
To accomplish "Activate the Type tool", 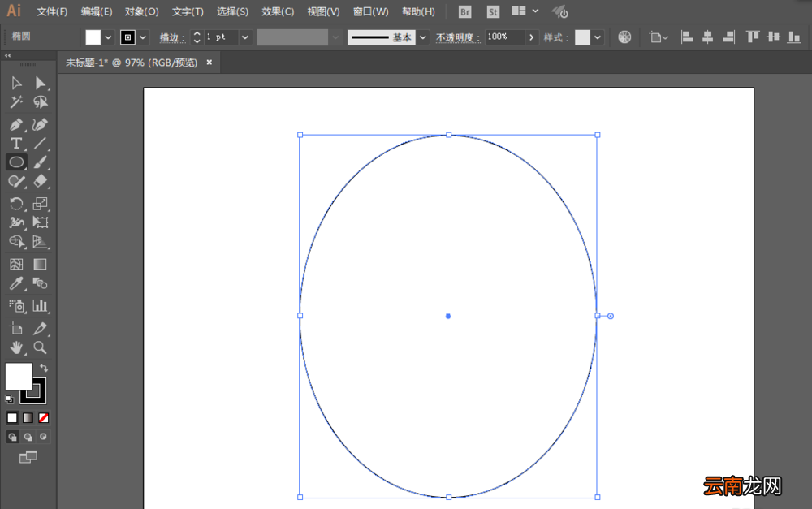I will tap(16, 143).
